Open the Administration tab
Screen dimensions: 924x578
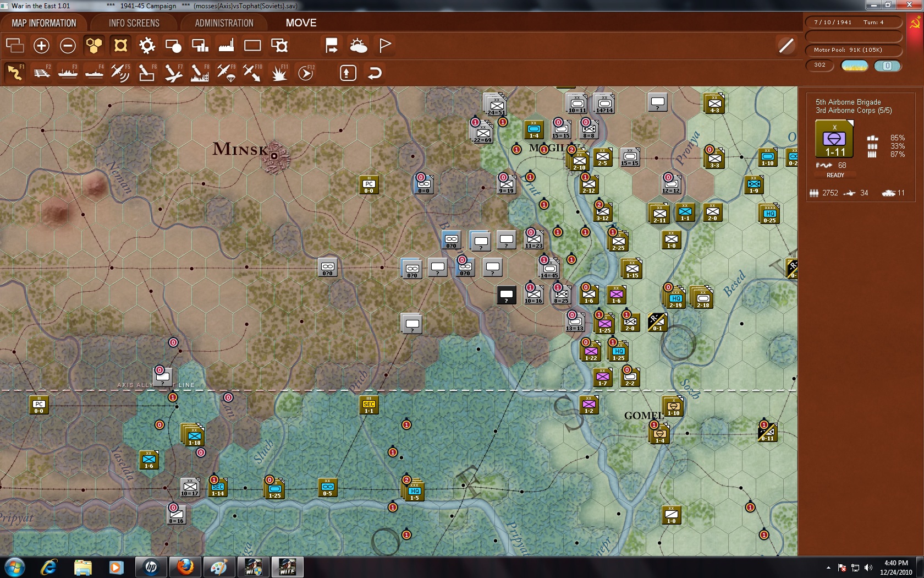pos(224,23)
